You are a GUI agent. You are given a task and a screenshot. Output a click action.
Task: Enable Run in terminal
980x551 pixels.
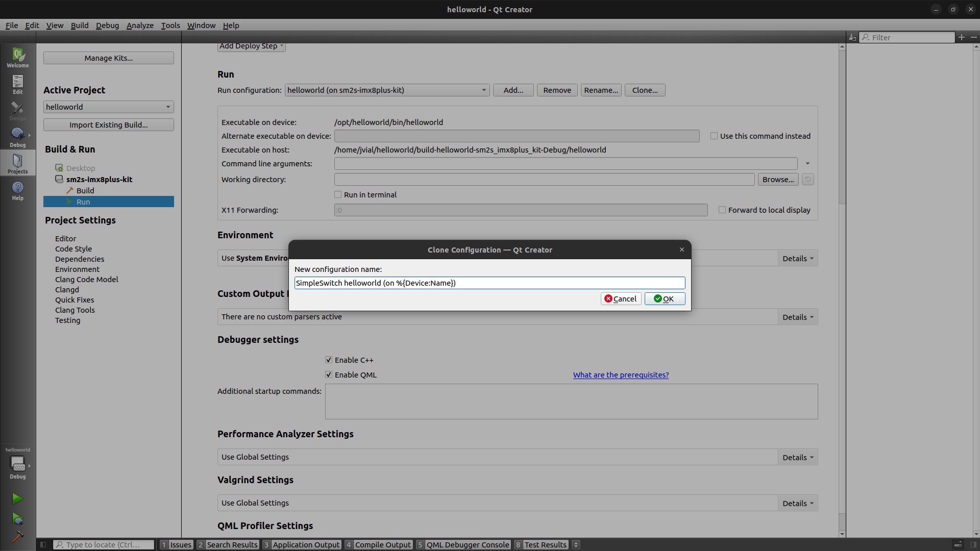click(x=338, y=194)
